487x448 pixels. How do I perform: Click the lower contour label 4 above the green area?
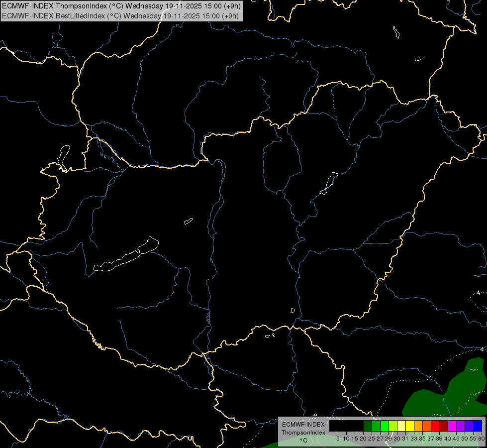[x=482, y=349]
